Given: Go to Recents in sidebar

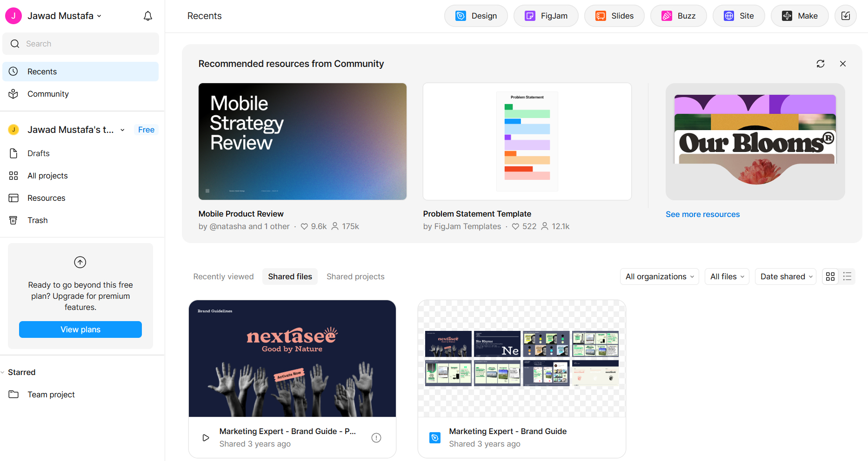Looking at the screenshot, I should [80, 72].
